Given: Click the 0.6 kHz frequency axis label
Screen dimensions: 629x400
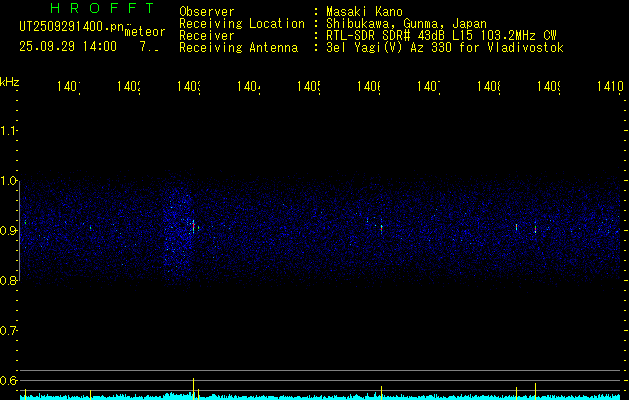Looking at the screenshot, I should click(x=9, y=380).
